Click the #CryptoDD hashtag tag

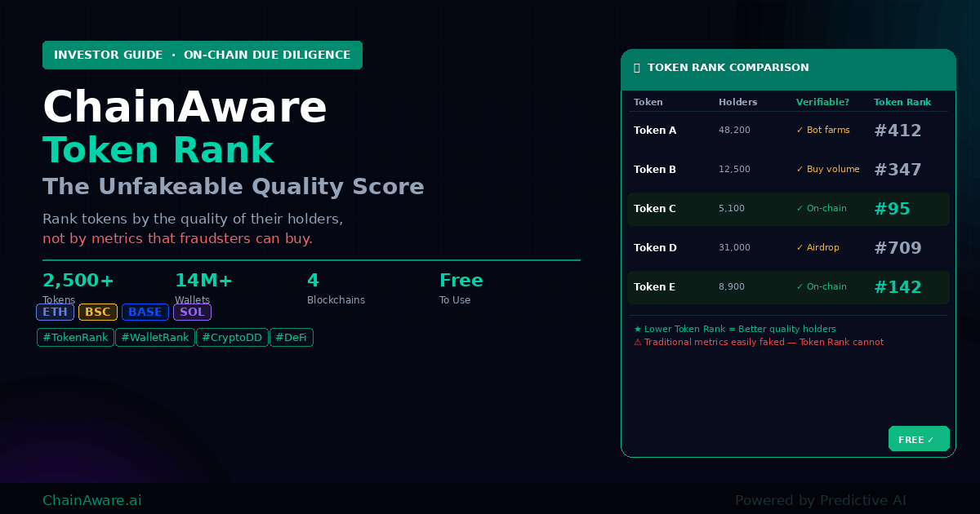(x=232, y=337)
